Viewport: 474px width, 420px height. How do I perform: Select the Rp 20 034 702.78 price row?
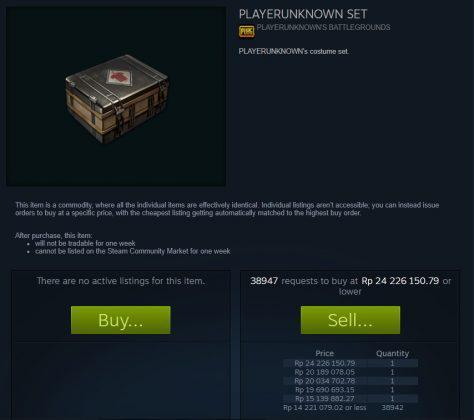(350, 381)
